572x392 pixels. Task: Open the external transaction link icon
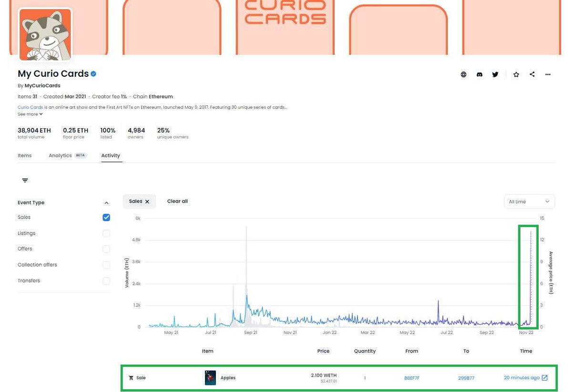(545, 378)
